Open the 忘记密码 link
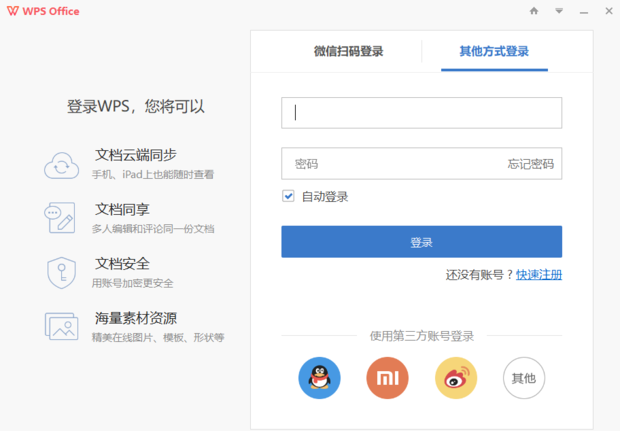The width and height of the screenshot is (620, 431). 531,164
